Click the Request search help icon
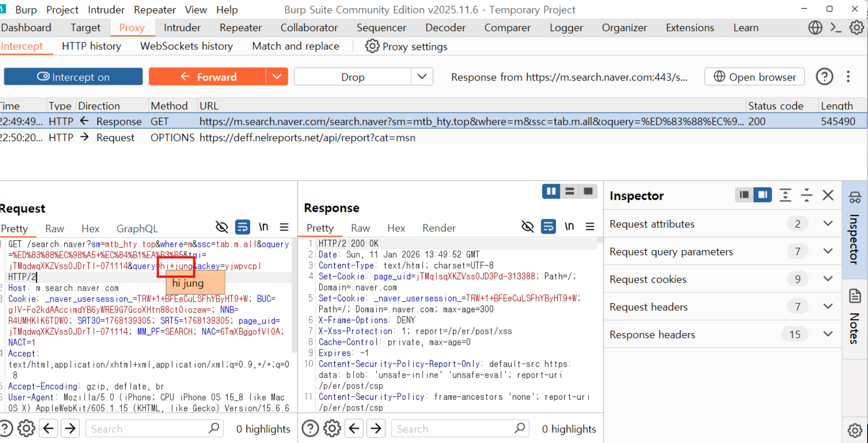 coord(6,429)
